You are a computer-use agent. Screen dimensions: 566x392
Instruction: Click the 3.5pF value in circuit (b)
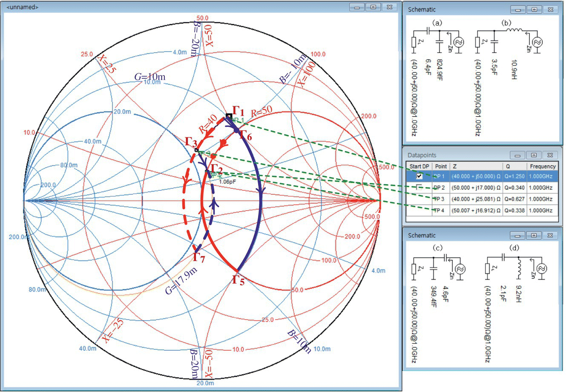pos(494,67)
